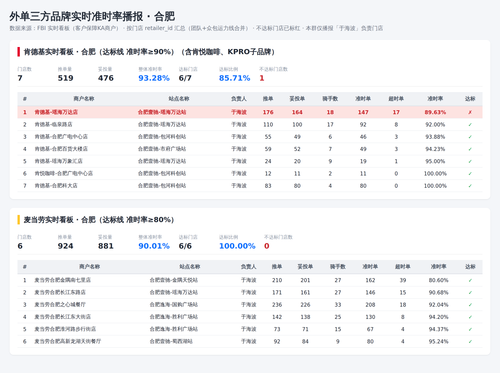Image resolution: width=500 pixels, height=373 pixels.
Task: Click the 肯德基实时看板 section heading
Action: (x=149, y=52)
